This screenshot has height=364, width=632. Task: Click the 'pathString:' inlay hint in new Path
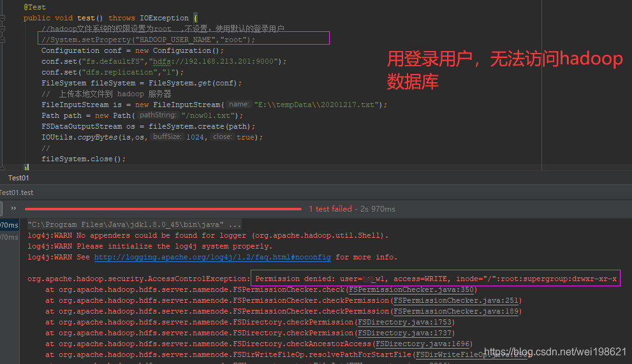pos(158,115)
